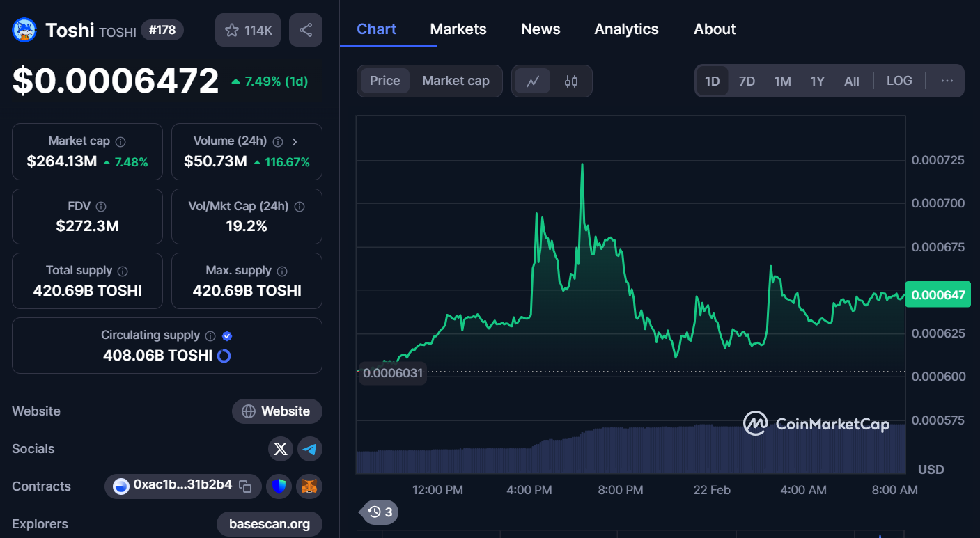Click the contract address 0xac1b...31b2b4
This screenshot has height=538, width=980.
point(182,485)
